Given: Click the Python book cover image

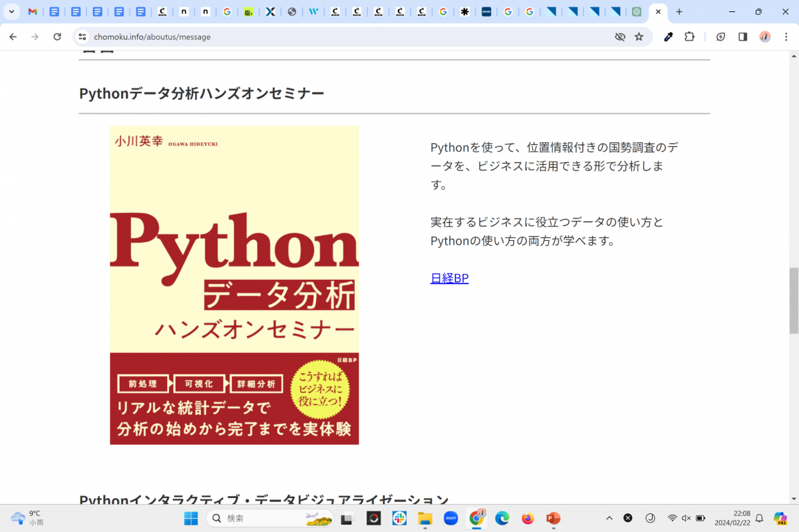Looking at the screenshot, I should pos(234,285).
